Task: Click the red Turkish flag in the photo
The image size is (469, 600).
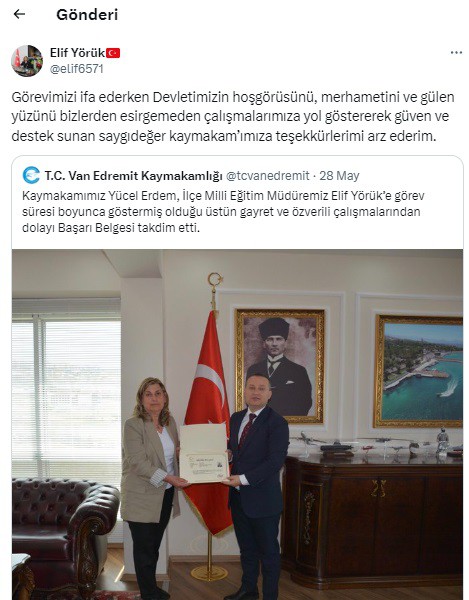Action: [208, 421]
